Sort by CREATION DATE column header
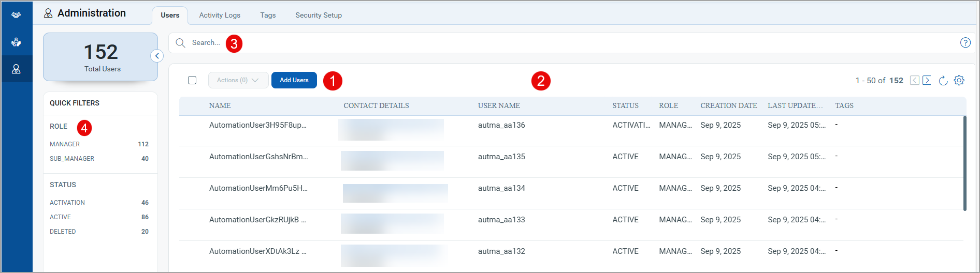Screen dimensions: 980x273 click(728, 105)
